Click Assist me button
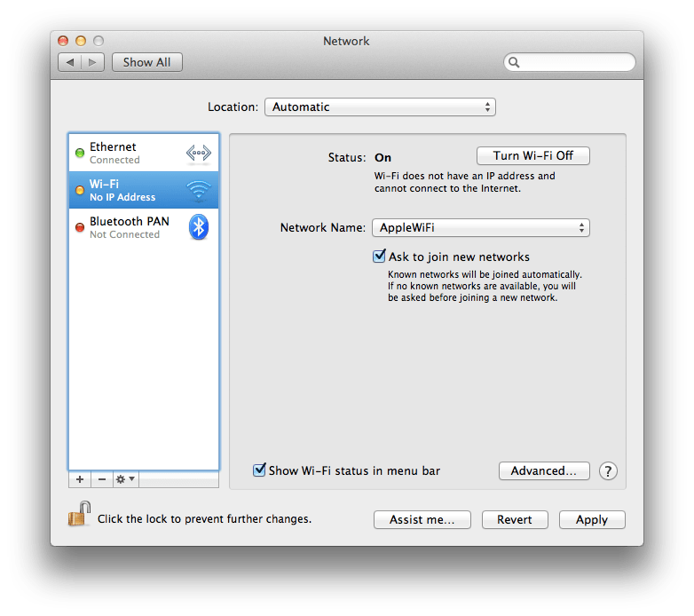 (422, 519)
